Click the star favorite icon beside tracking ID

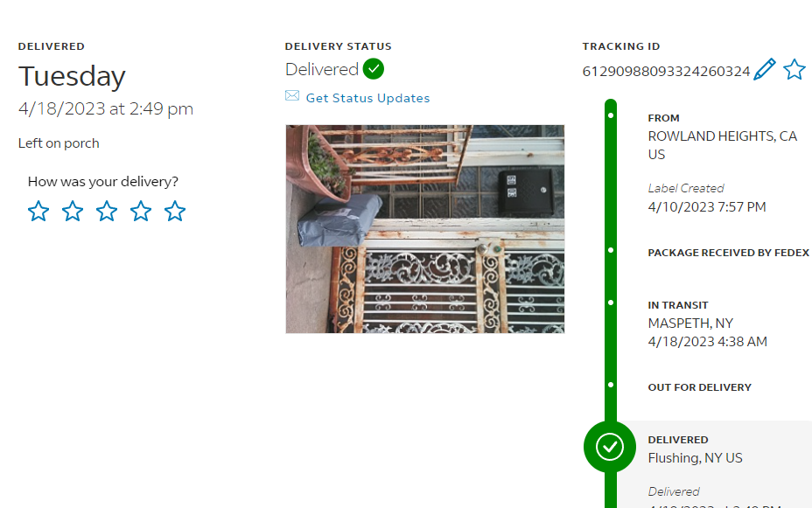[794, 70]
